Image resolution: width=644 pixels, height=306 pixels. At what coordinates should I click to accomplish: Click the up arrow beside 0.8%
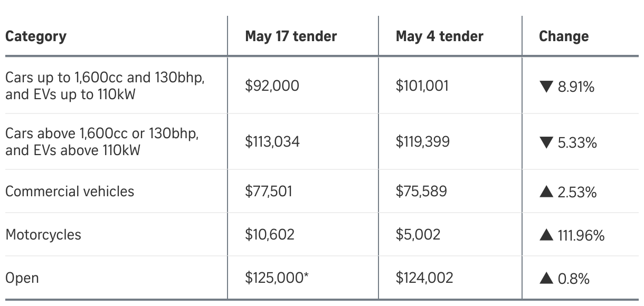point(546,279)
